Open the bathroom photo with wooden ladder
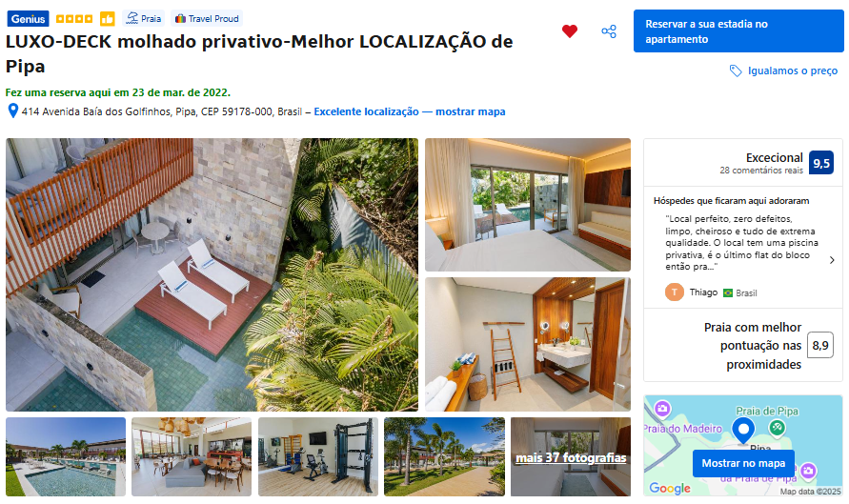 (x=527, y=344)
